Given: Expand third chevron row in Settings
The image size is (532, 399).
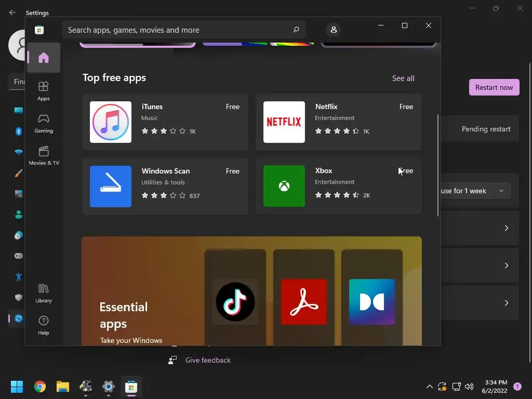Looking at the screenshot, I should tap(506, 303).
